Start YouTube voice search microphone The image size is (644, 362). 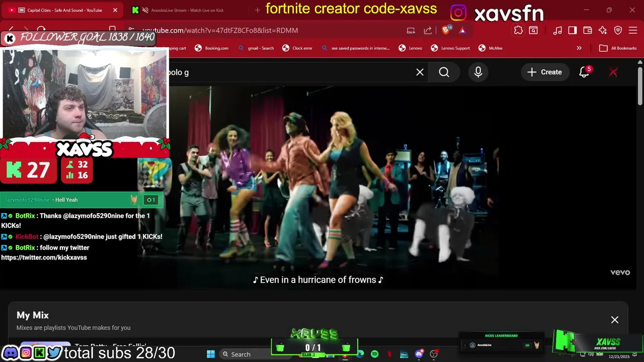[x=478, y=72]
